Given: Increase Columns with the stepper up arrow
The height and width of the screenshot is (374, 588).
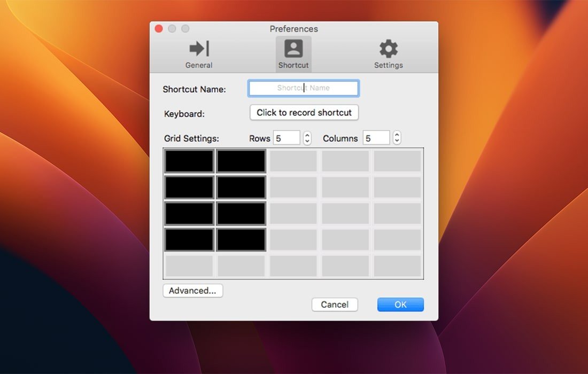Looking at the screenshot, I should tap(397, 135).
